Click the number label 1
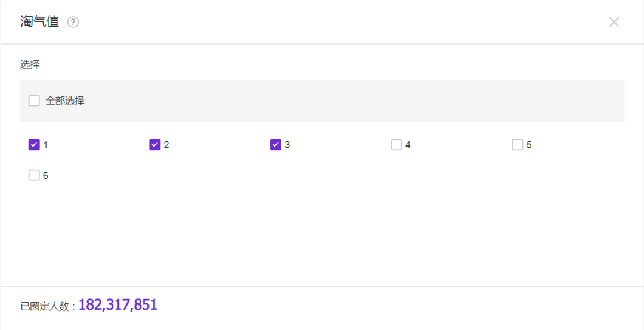Screen dimensions: 644x330 (x=45, y=145)
